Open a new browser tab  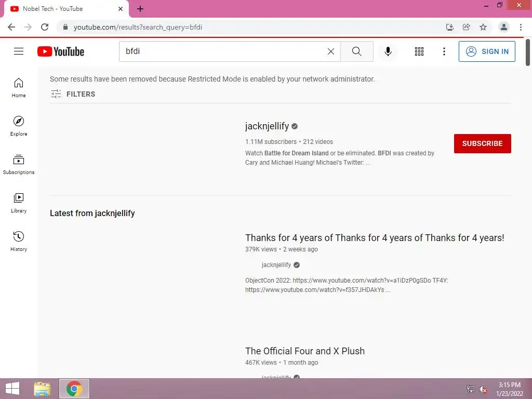coord(140,9)
